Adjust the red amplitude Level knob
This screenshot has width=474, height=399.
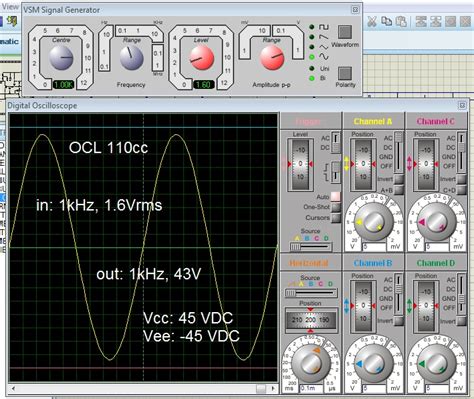point(201,58)
